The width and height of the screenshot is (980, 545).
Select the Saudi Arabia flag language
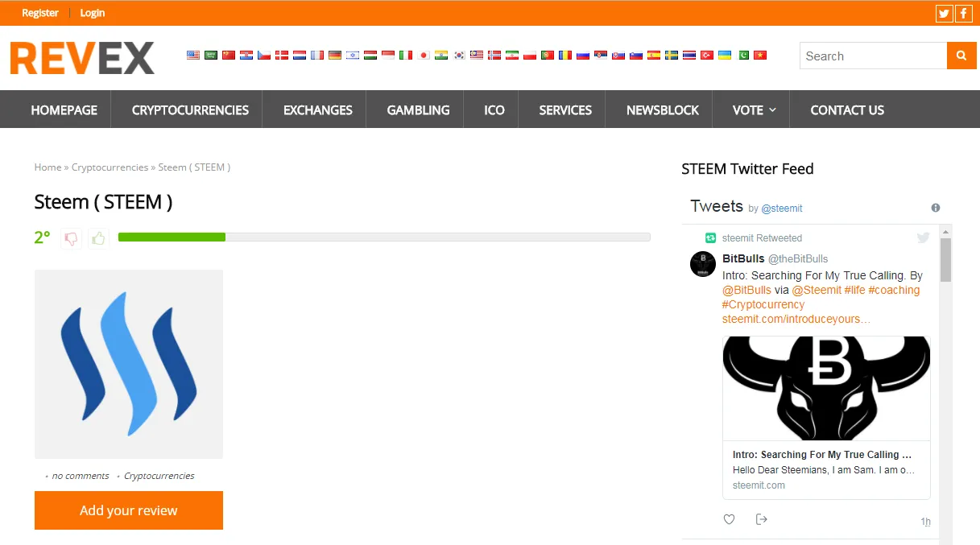coord(211,56)
